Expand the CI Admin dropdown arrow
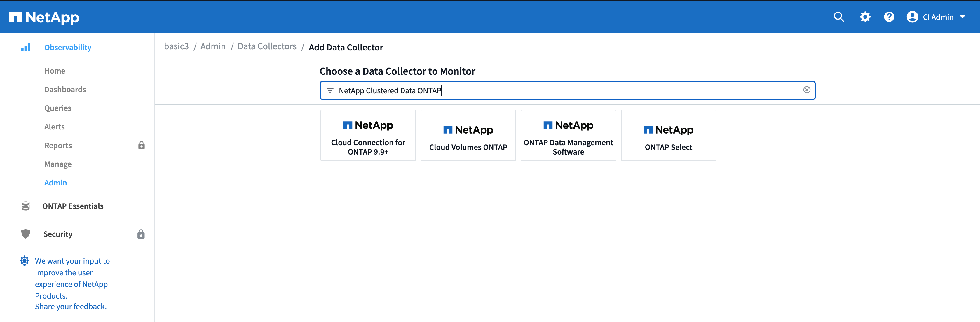This screenshot has width=980, height=322. [962, 17]
